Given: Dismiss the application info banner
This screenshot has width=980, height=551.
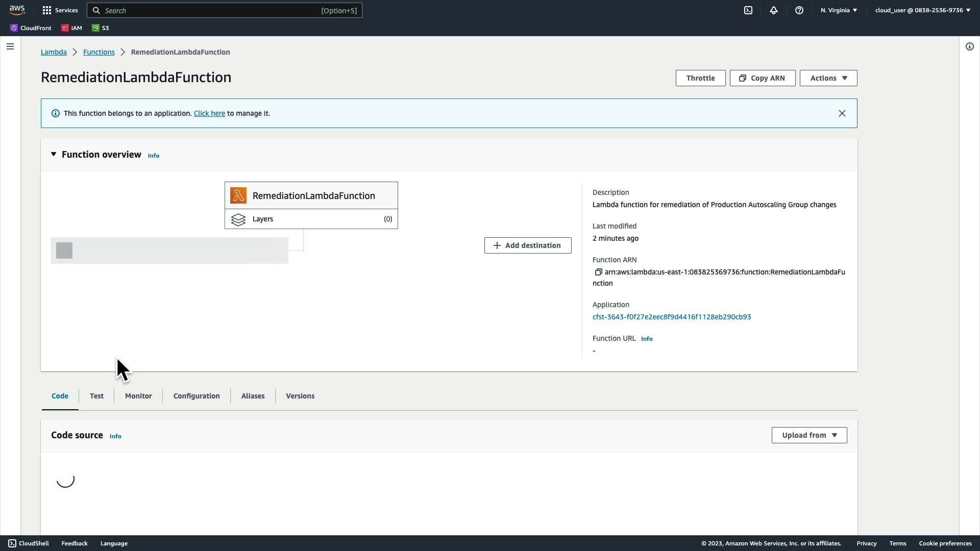Looking at the screenshot, I should tap(842, 113).
